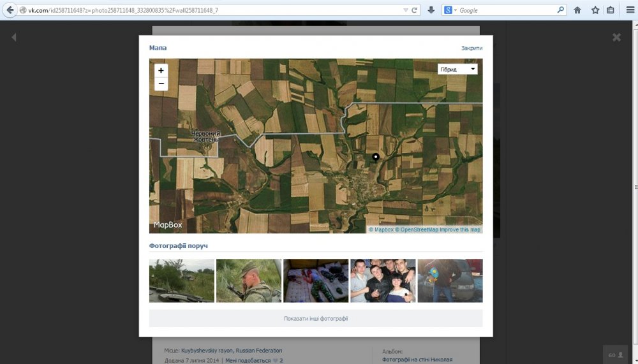The height and width of the screenshot is (364, 638).
Task: Open the bookmarks list icon
Action: coord(611,10)
